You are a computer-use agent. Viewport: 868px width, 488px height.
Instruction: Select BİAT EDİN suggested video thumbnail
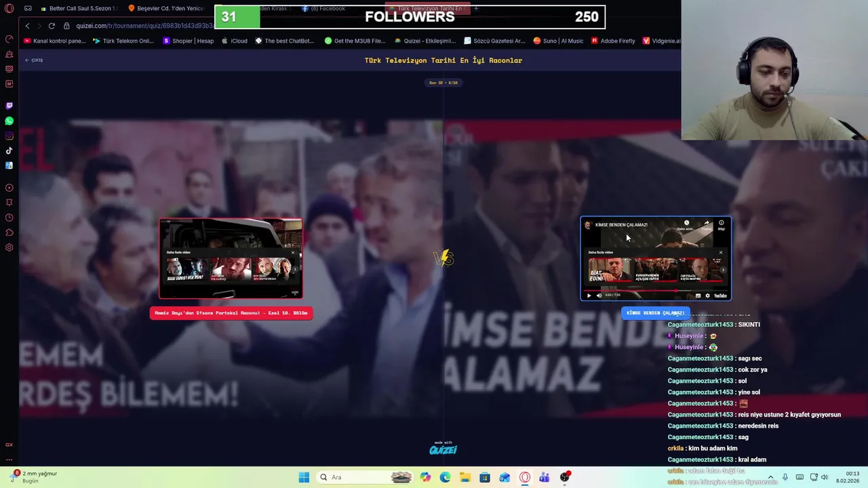pos(610,270)
